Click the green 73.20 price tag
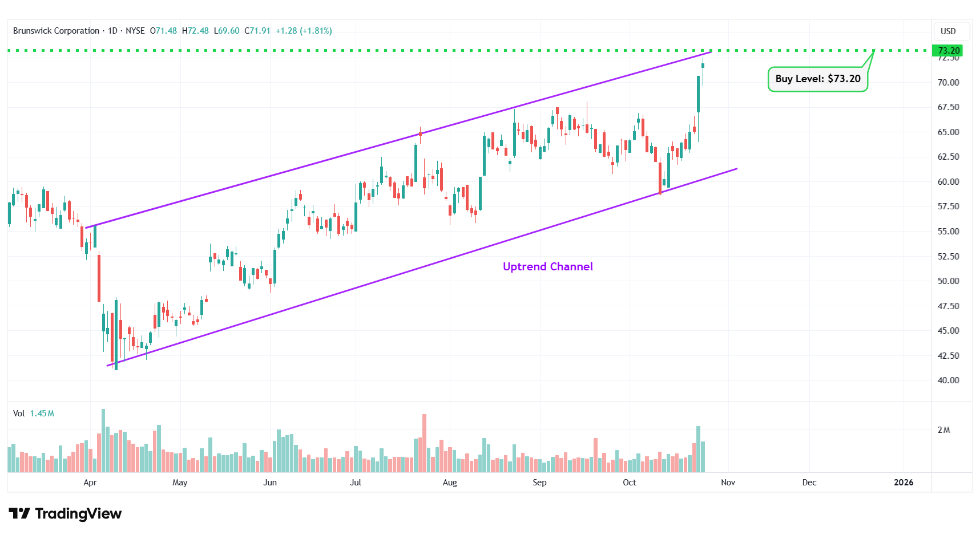 947,51
